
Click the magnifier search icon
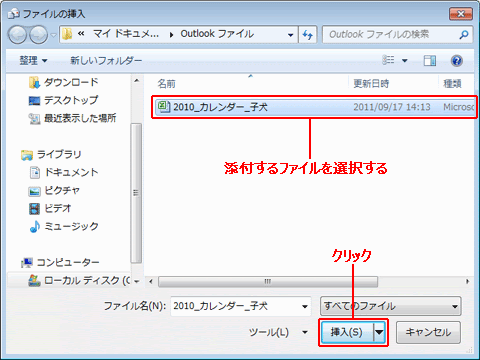click(x=464, y=34)
